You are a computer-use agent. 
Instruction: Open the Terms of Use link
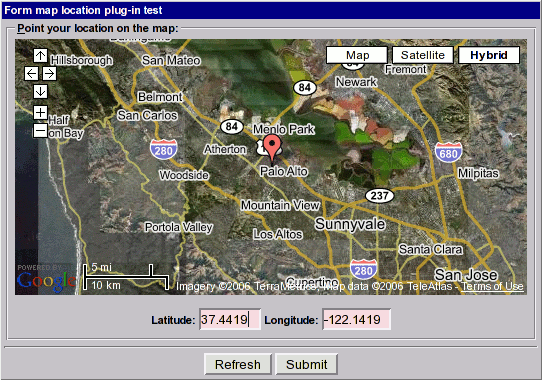(x=492, y=286)
